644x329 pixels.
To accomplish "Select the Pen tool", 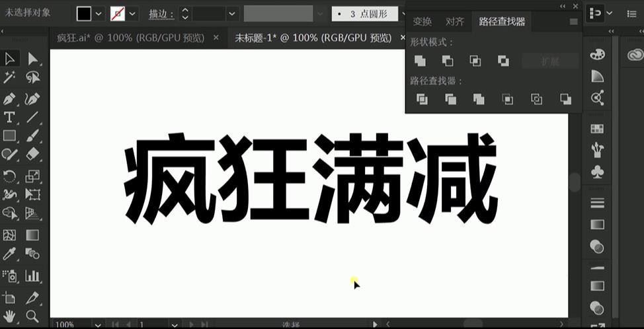I will click(x=9, y=99).
